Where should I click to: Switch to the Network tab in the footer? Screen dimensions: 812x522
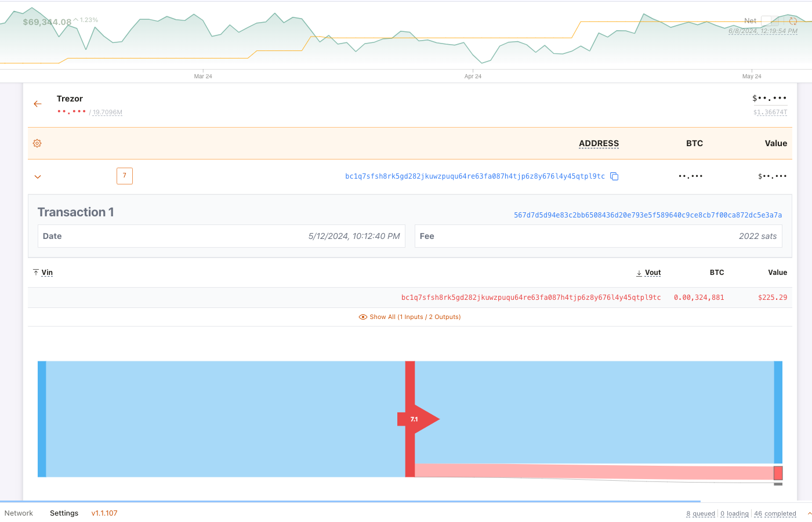(x=19, y=513)
